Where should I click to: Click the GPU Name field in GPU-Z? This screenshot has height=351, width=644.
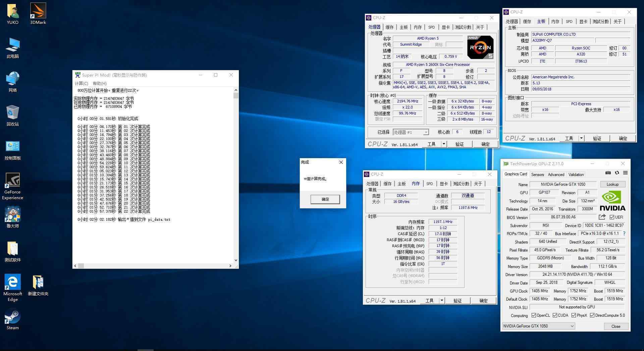(x=563, y=184)
